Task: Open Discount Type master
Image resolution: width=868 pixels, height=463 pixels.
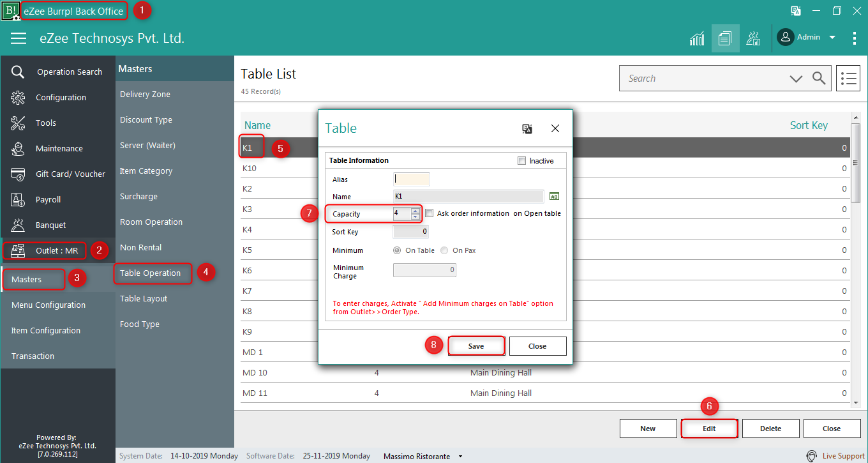Action: pyautogui.click(x=175, y=119)
